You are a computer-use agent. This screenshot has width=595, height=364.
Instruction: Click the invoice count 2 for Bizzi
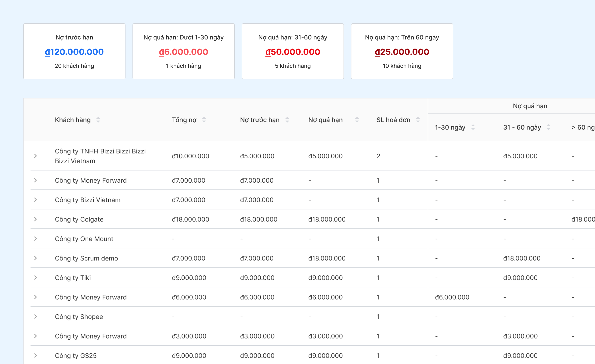tap(378, 156)
